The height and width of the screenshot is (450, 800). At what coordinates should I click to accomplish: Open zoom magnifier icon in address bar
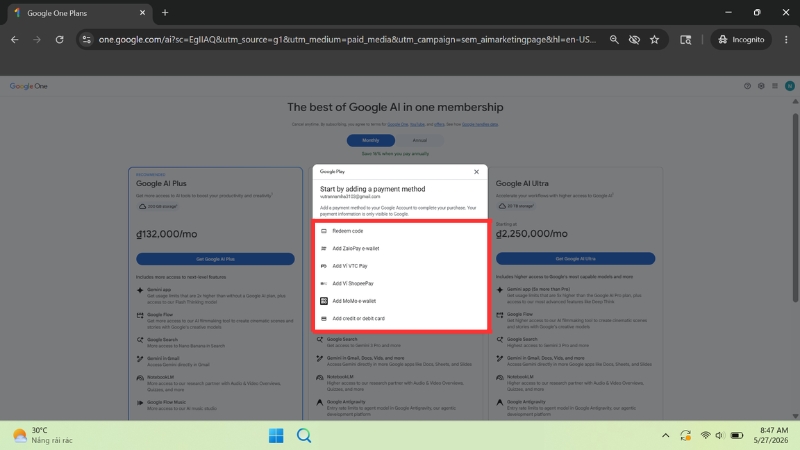click(614, 39)
